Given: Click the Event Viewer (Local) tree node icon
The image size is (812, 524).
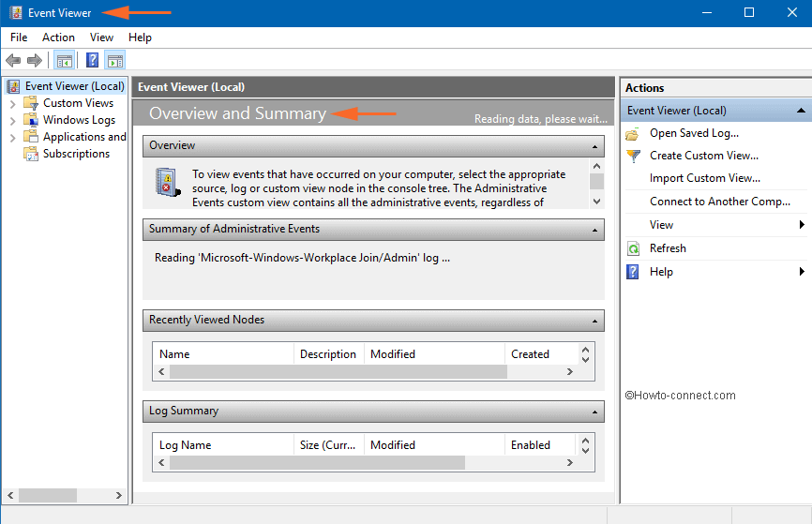Looking at the screenshot, I should (13, 86).
